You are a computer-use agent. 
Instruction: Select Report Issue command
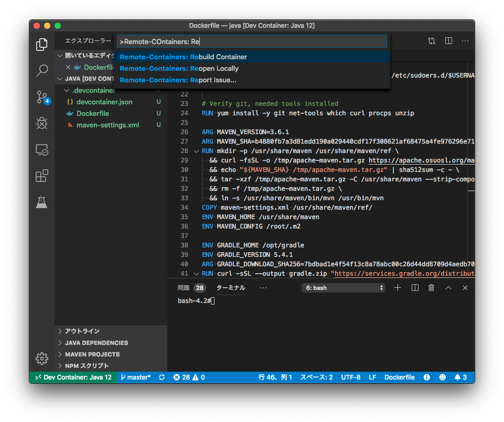(x=252, y=80)
